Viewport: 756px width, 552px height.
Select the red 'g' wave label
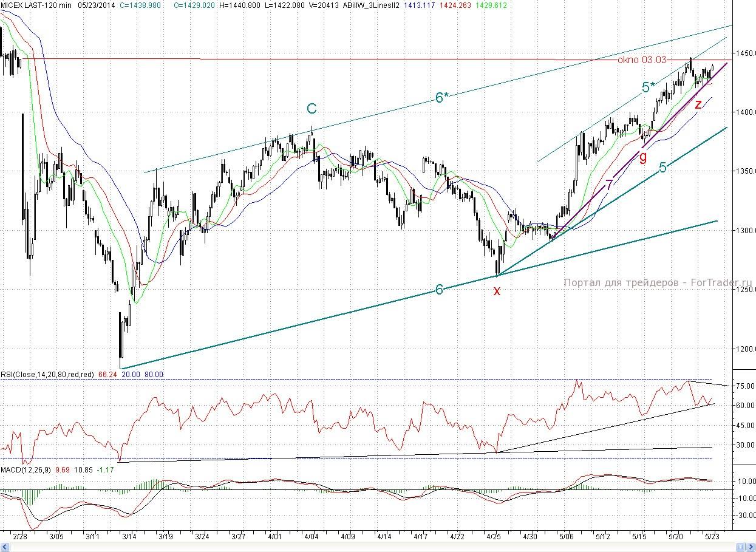[x=643, y=156]
